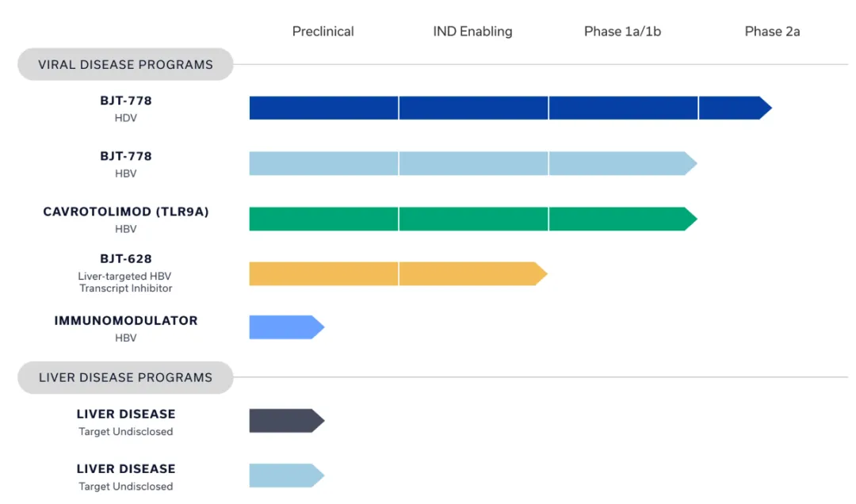
Task: Click the Immunomodulator program label
Action: pyautogui.click(x=125, y=321)
